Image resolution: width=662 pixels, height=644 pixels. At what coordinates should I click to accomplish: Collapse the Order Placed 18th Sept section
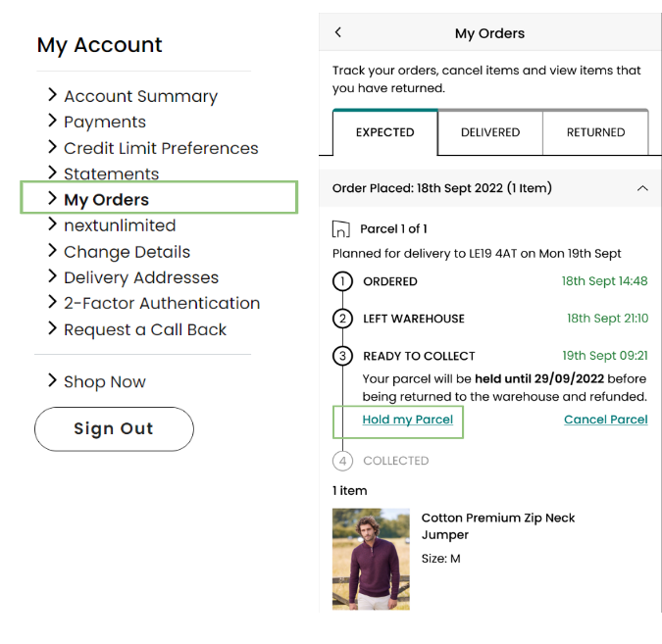pos(641,187)
